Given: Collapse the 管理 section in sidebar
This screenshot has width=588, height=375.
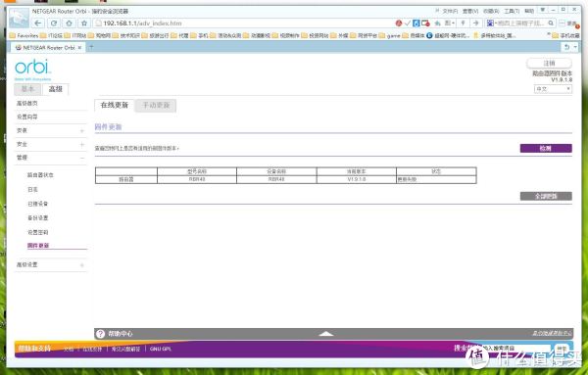Looking at the screenshot, I should point(81,158).
